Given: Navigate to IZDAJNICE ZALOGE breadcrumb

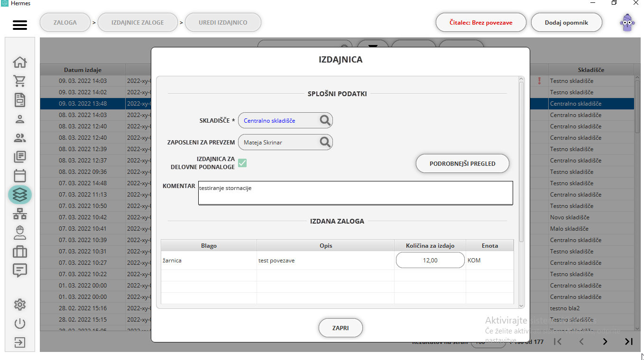Looking at the screenshot, I should (138, 22).
